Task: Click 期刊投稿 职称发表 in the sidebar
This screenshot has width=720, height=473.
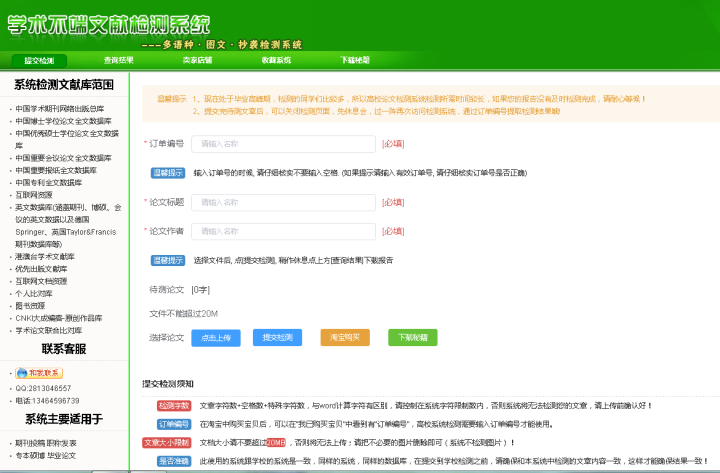Action: click(x=46, y=444)
